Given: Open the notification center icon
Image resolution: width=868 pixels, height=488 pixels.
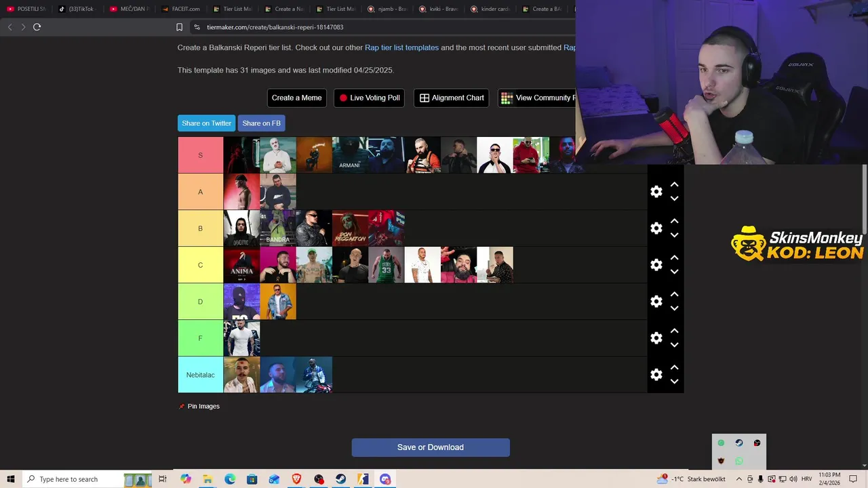Looking at the screenshot, I should (x=853, y=479).
